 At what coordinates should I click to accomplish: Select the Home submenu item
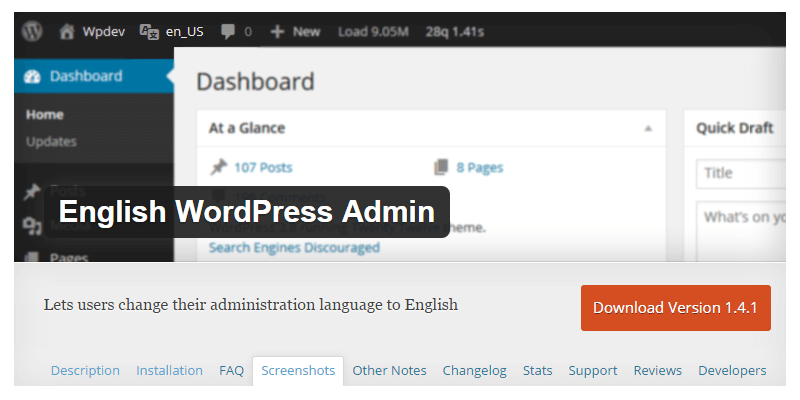click(x=44, y=114)
